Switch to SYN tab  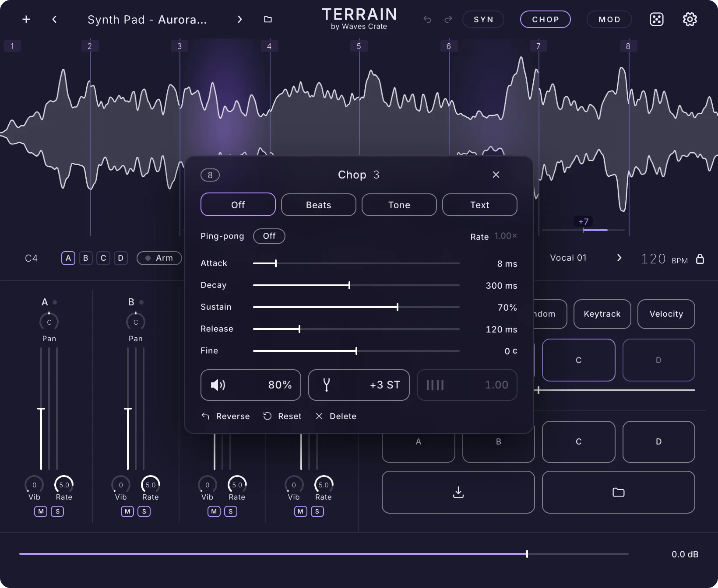483,19
